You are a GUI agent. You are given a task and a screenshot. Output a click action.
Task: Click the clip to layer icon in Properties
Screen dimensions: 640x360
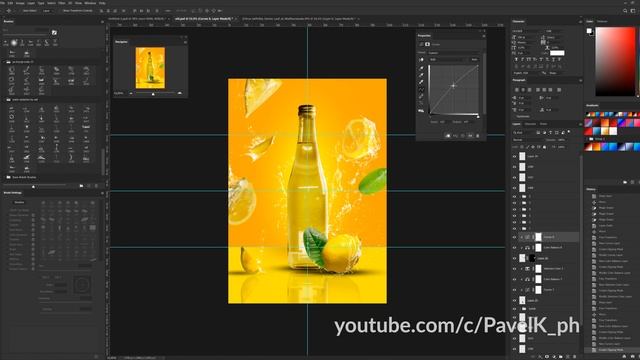(x=448, y=136)
